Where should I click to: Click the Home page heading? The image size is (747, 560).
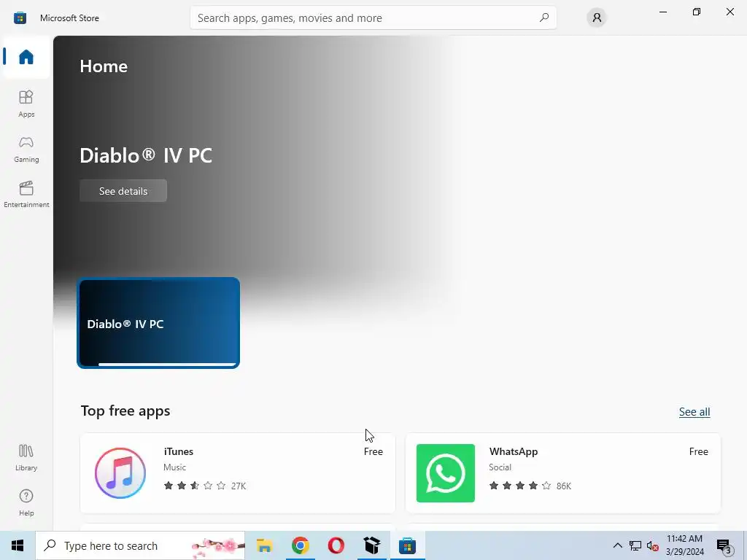(x=104, y=66)
